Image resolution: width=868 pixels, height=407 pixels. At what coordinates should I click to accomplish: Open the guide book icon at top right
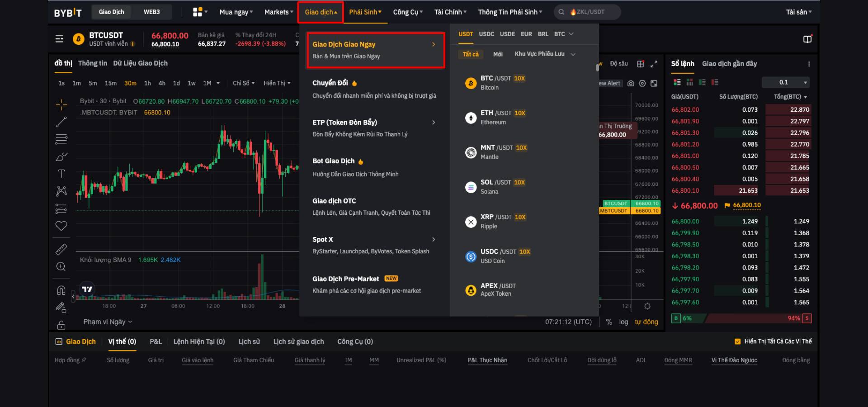(x=807, y=39)
